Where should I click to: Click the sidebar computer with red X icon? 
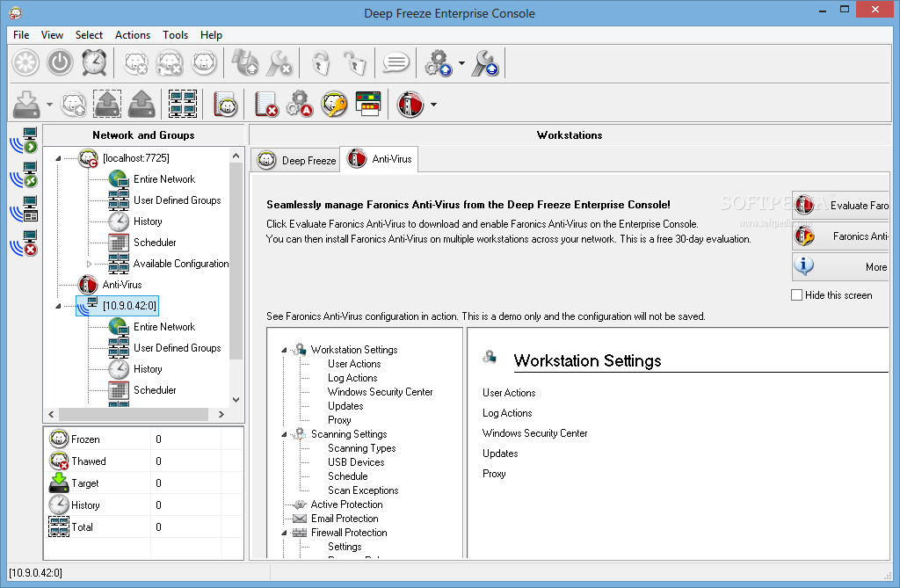[24, 243]
